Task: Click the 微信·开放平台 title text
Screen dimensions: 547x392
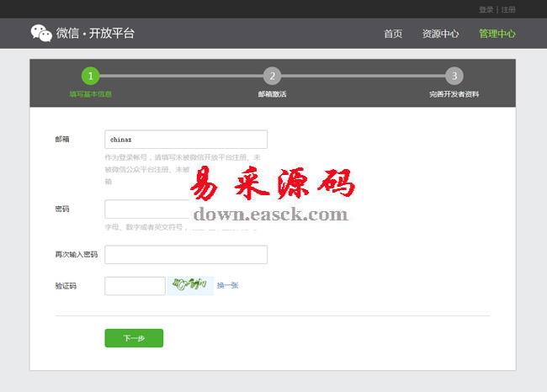Action: tap(95, 33)
